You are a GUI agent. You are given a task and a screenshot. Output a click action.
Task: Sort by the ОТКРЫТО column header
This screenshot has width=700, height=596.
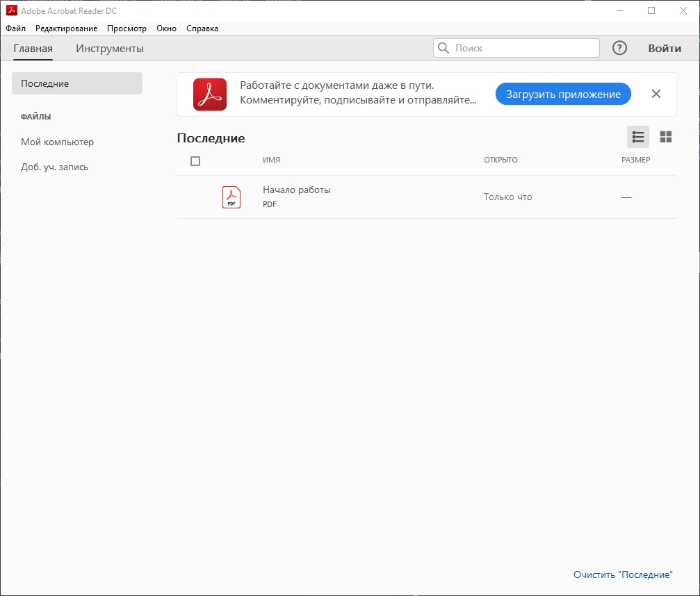coord(500,160)
